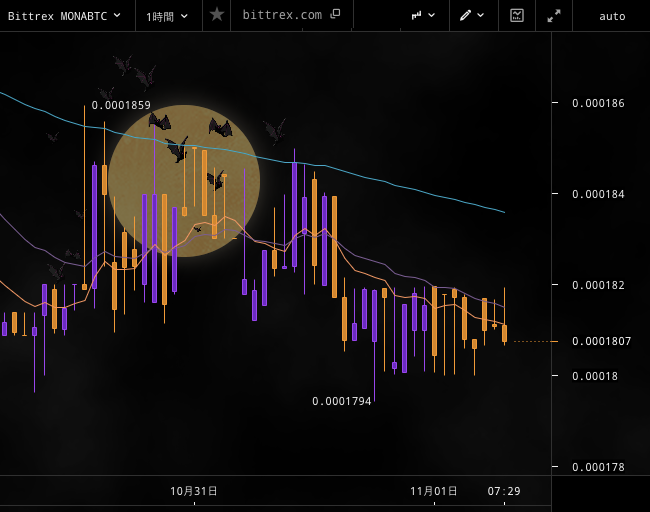
Task: Click the auto scale button
Action: [611, 16]
